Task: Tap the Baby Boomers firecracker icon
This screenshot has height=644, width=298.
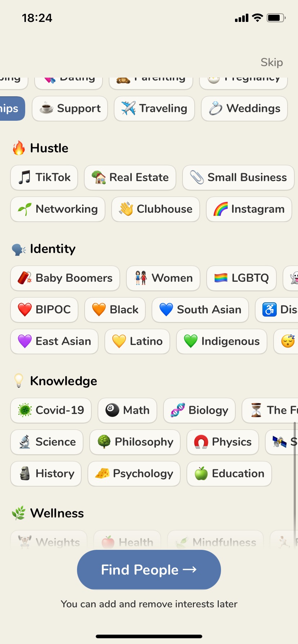Action: [24, 278]
